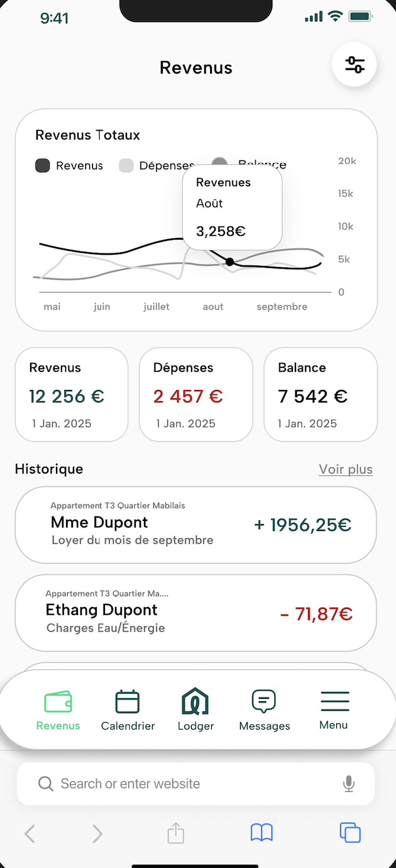The width and height of the screenshot is (396, 868).
Task: Open the Mme Dupont rent transaction
Action: pos(195,525)
